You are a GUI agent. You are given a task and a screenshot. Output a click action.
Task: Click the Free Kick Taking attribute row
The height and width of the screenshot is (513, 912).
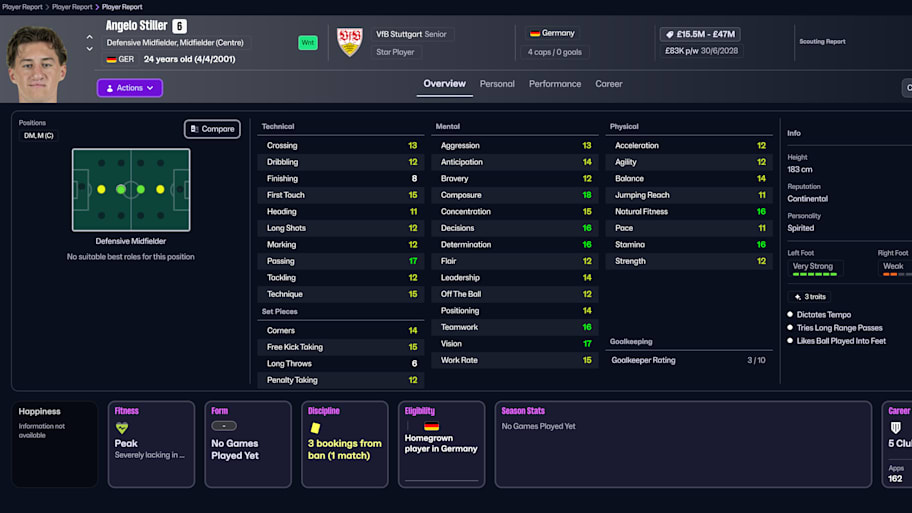(x=341, y=347)
